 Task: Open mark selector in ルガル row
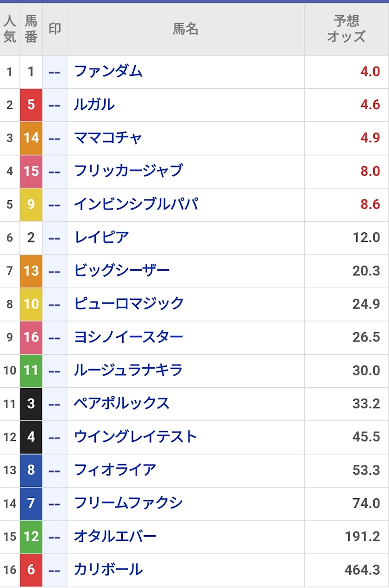pos(55,105)
